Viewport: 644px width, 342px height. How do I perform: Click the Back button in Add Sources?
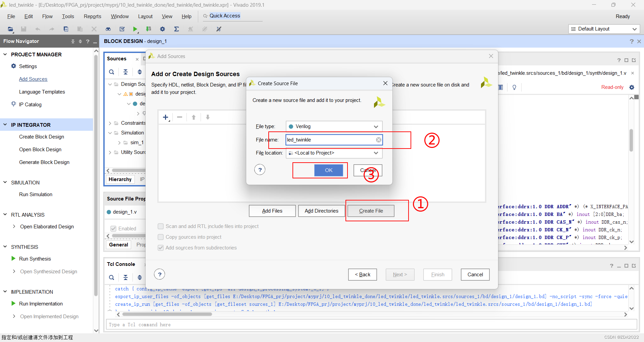(x=363, y=275)
